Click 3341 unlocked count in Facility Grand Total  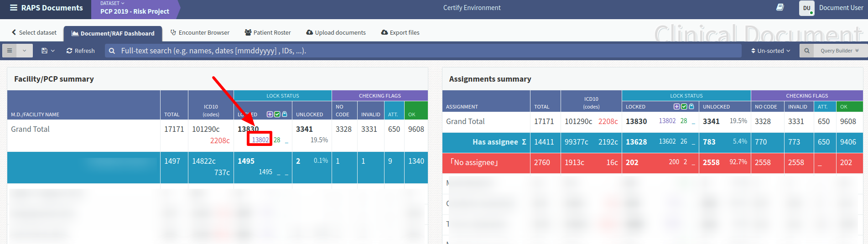[x=304, y=129]
